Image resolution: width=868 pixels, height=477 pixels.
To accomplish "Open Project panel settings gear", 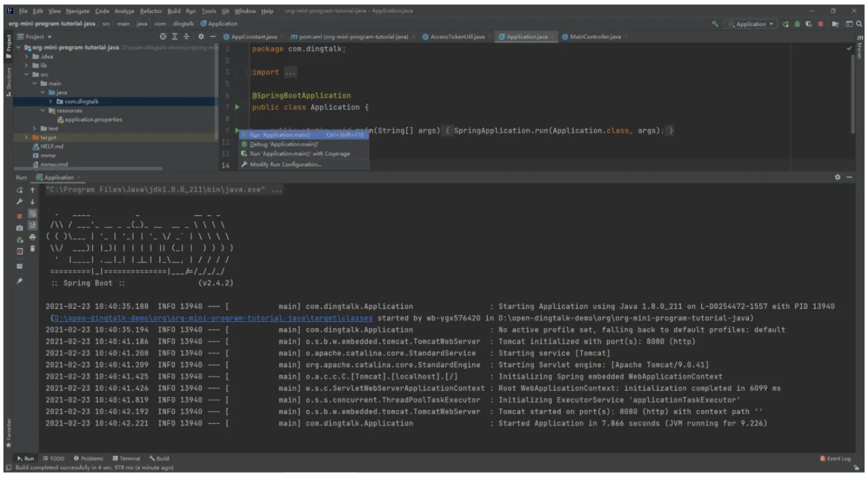I will 201,37.
